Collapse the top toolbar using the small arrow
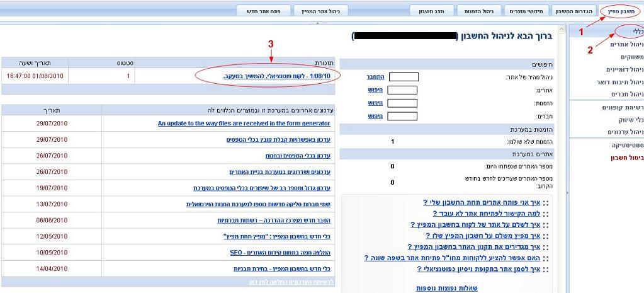 317,23
